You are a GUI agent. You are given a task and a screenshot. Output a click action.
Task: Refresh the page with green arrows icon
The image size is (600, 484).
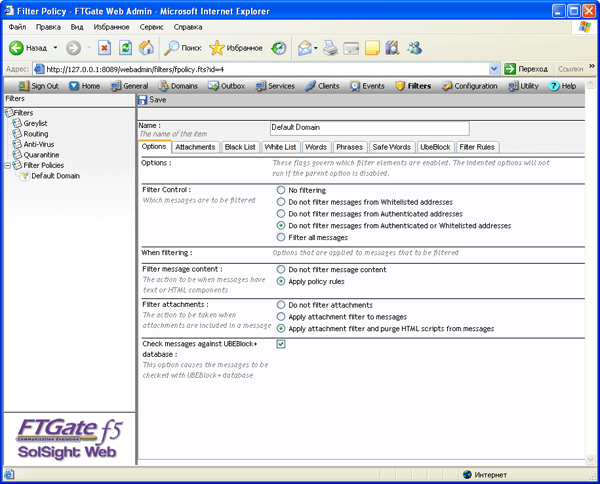126,48
